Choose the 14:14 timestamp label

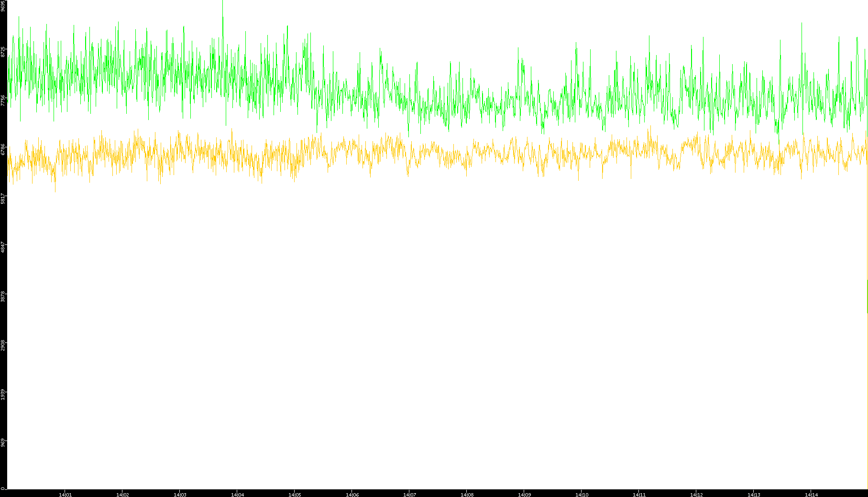(x=811, y=495)
